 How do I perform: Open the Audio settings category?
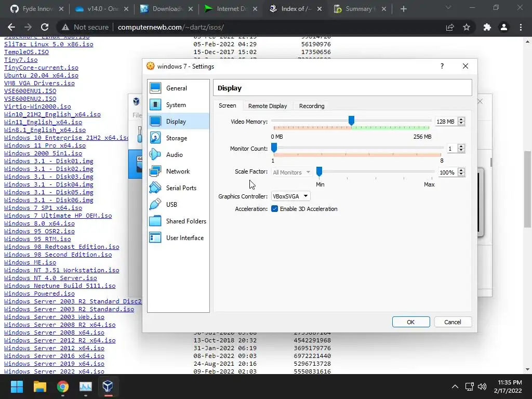tap(178, 155)
